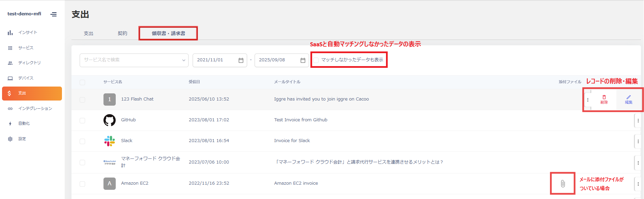Click the 添付ファイル column header
This screenshot has height=199, width=644.
click(570, 82)
